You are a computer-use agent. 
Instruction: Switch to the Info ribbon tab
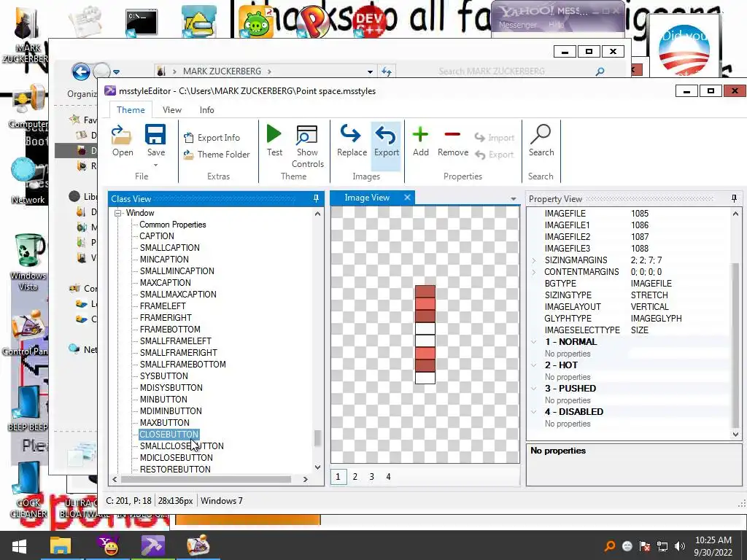pos(206,110)
